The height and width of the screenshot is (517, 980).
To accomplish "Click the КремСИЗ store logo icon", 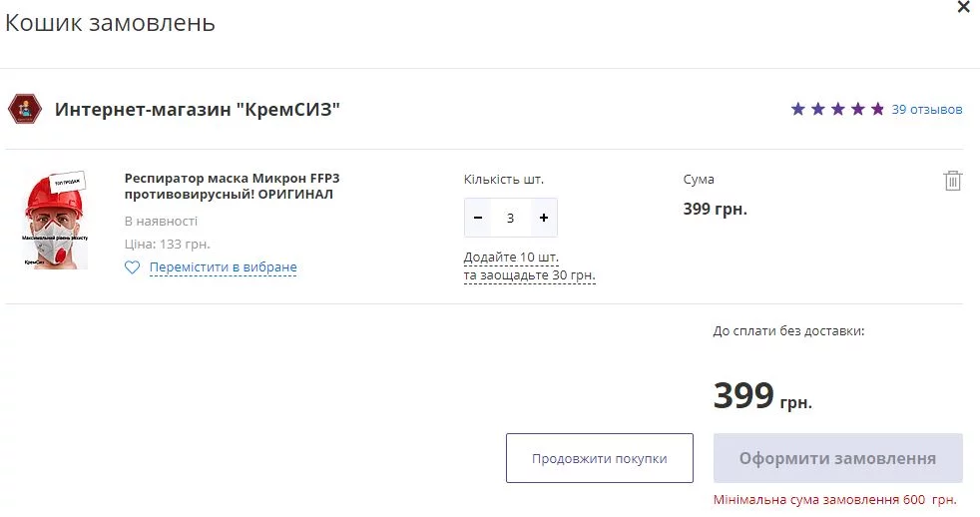I will [x=24, y=109].
